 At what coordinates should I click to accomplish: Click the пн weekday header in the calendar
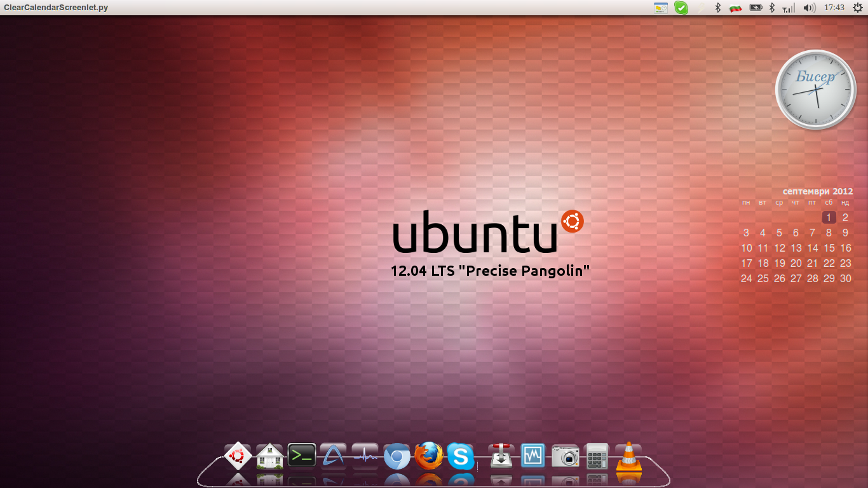point(746,203)
